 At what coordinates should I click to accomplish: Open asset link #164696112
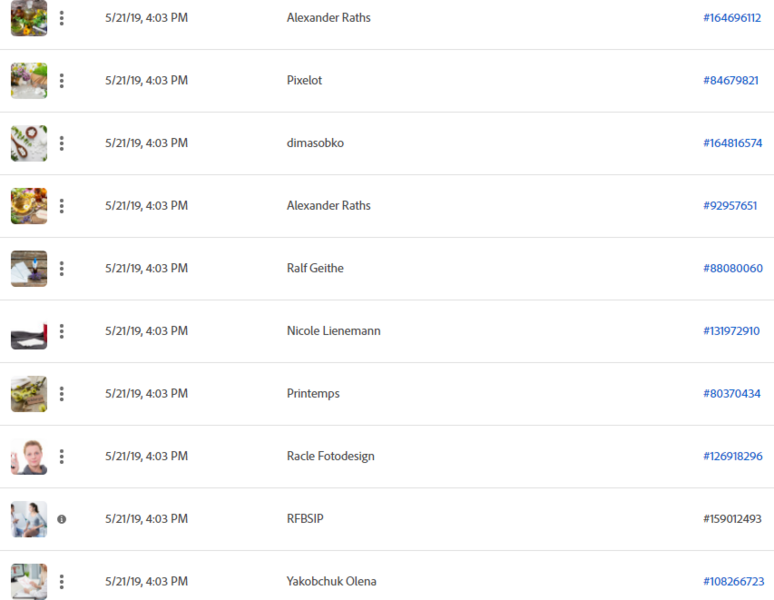[x=732, y=18]
